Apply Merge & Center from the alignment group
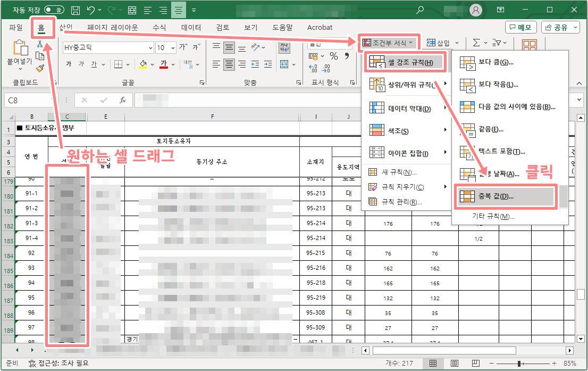The height and width of the screenshot is (371, 588). point(285,64)
